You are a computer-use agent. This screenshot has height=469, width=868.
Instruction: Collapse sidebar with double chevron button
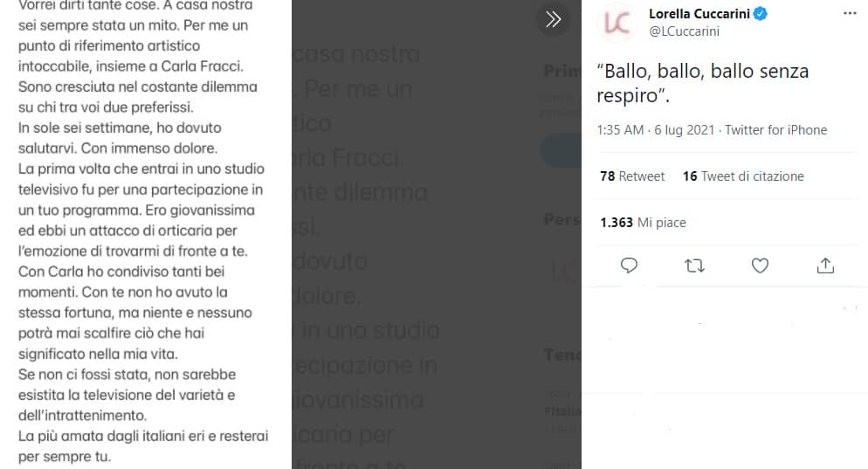tap(553, 20)
